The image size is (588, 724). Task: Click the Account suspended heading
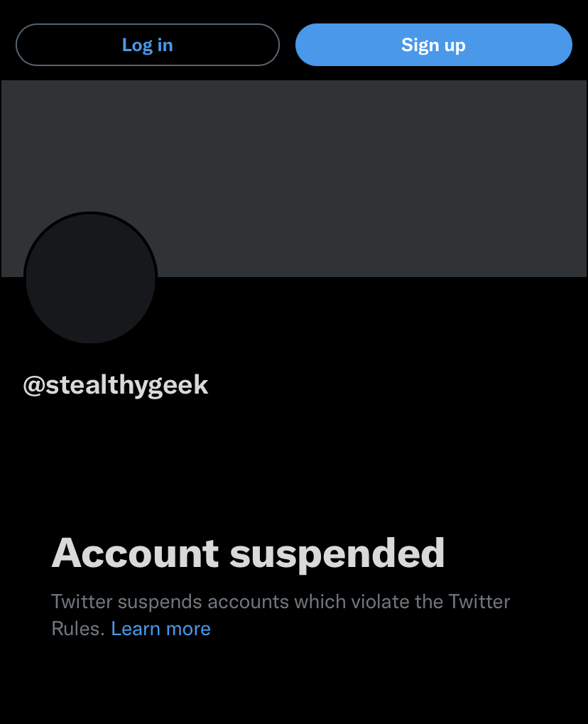pyautogui.click(x=249, y=553)
